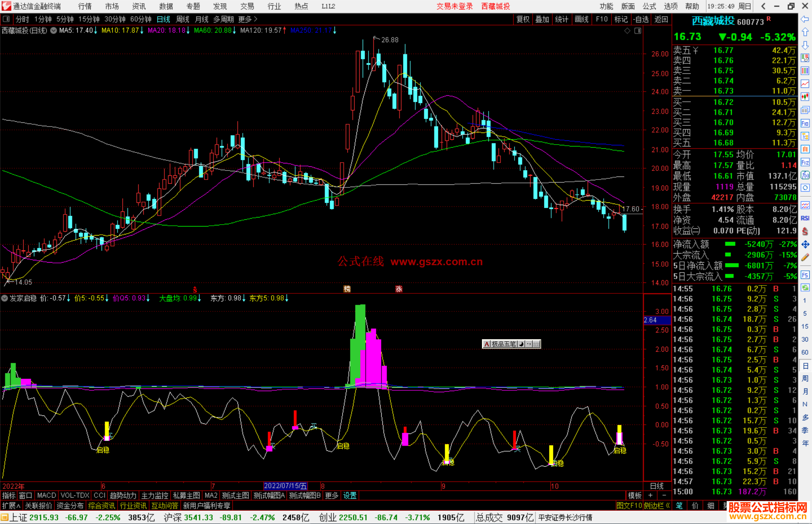Click the blue up arrow sidebar icon

tap(805, 32)
